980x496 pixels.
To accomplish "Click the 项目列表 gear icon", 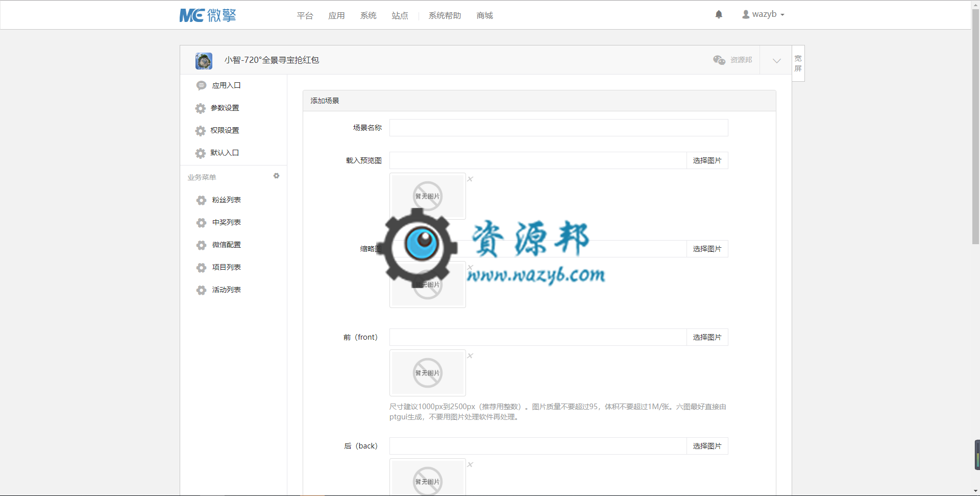I will click(x=202, y=268).
